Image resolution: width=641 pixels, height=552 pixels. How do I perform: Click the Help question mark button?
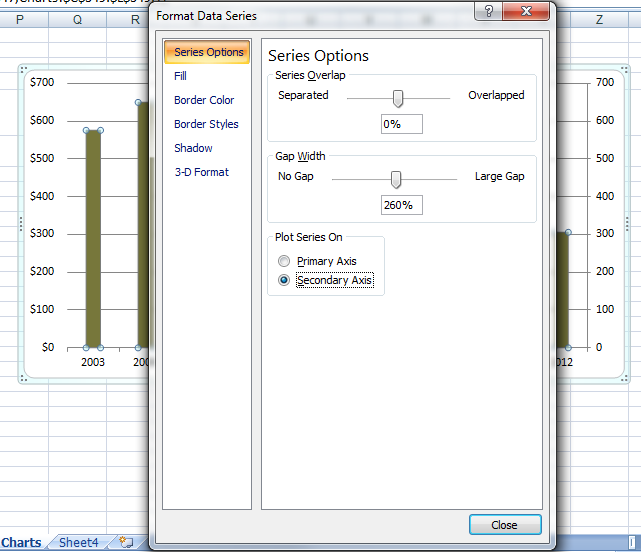[x=488, y=13]
